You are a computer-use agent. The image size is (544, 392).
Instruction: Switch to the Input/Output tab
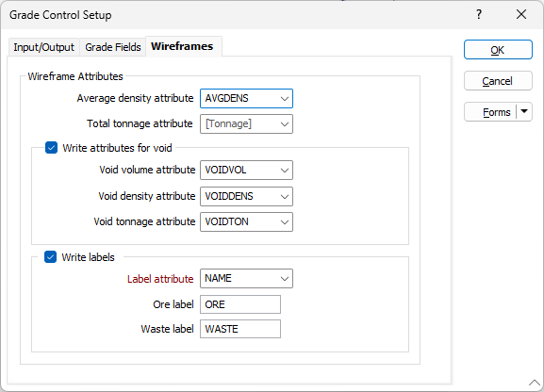44,47
